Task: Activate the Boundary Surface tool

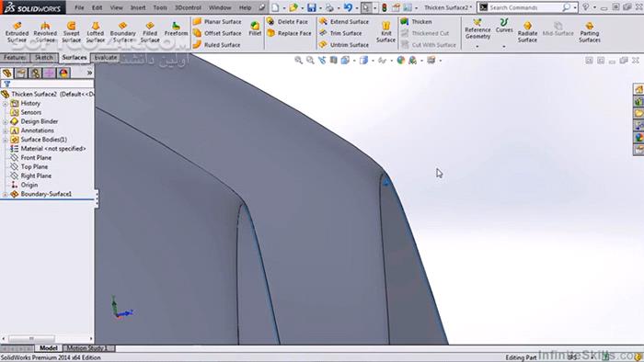Action: [x=122, y=32]
